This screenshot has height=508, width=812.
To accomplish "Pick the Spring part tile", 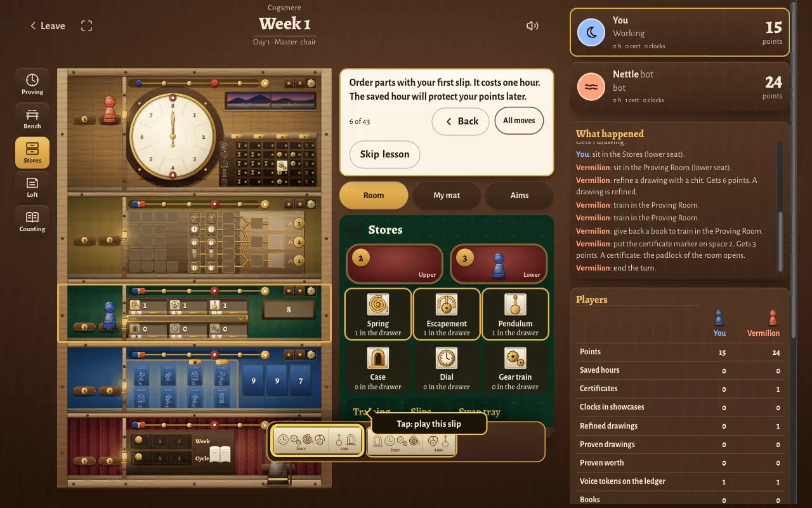I will (378, 314).
